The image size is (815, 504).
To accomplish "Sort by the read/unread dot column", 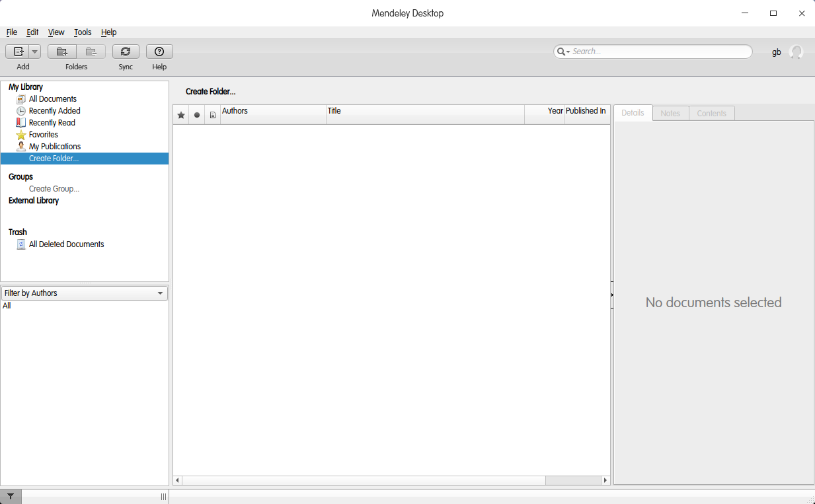I will (197, 115).
